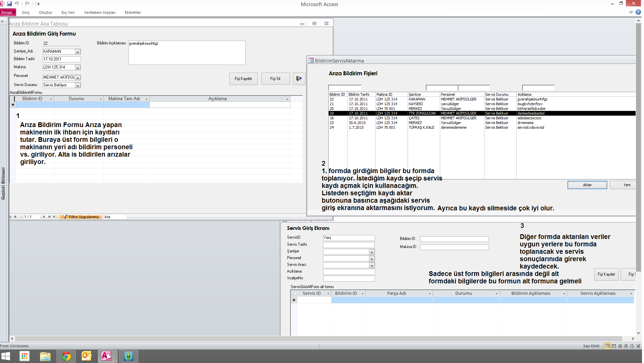
Task: Expand the Gezinti Bölmesi navigation pane
Action: coord(2,21)
